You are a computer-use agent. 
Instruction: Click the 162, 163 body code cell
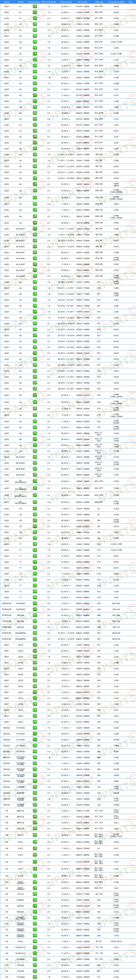click(99, 894)
